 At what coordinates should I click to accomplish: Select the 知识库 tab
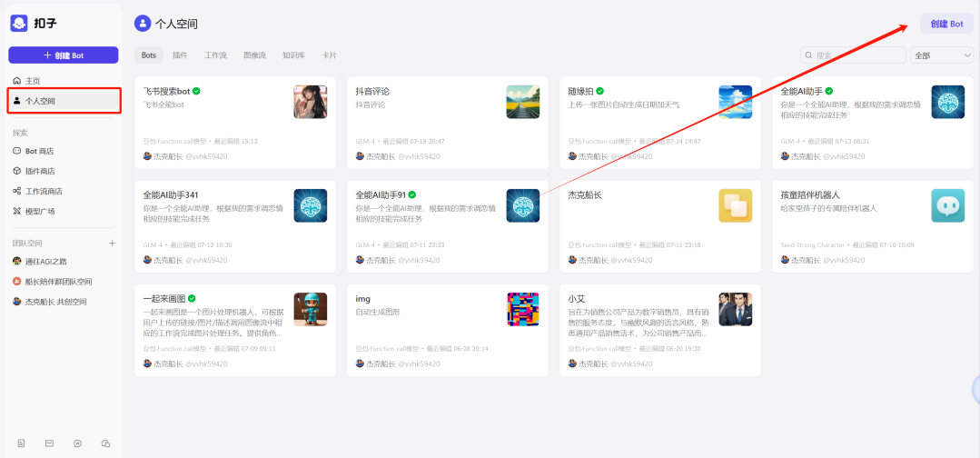(293, 55)
